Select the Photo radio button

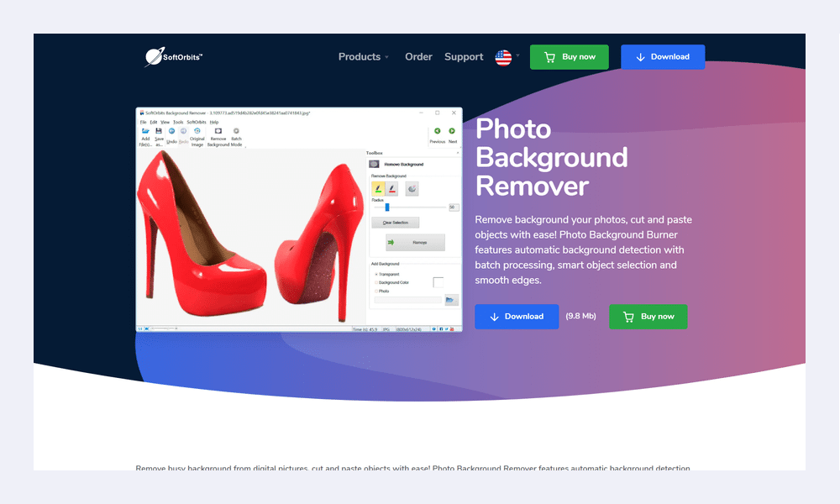point(376,291)
